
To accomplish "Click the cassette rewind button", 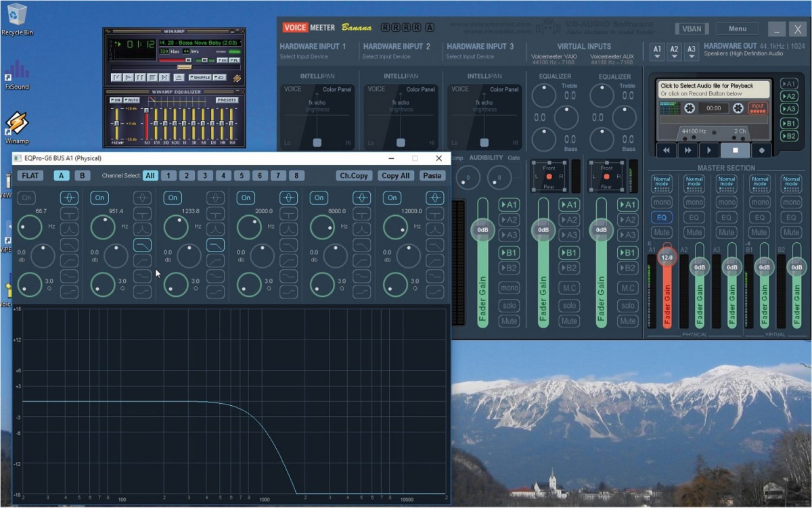I will point(667,150).
